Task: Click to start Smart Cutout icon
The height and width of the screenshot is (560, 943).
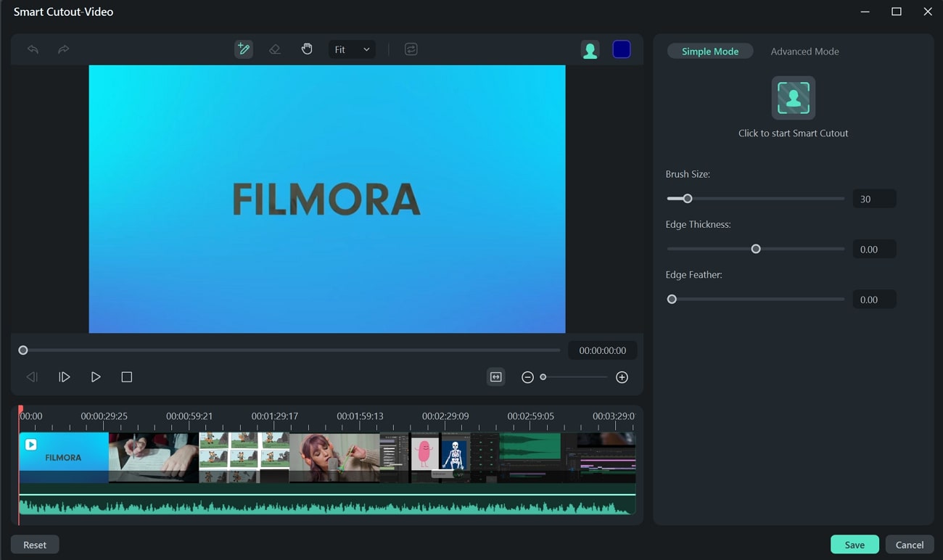Action: click(794, 98)
